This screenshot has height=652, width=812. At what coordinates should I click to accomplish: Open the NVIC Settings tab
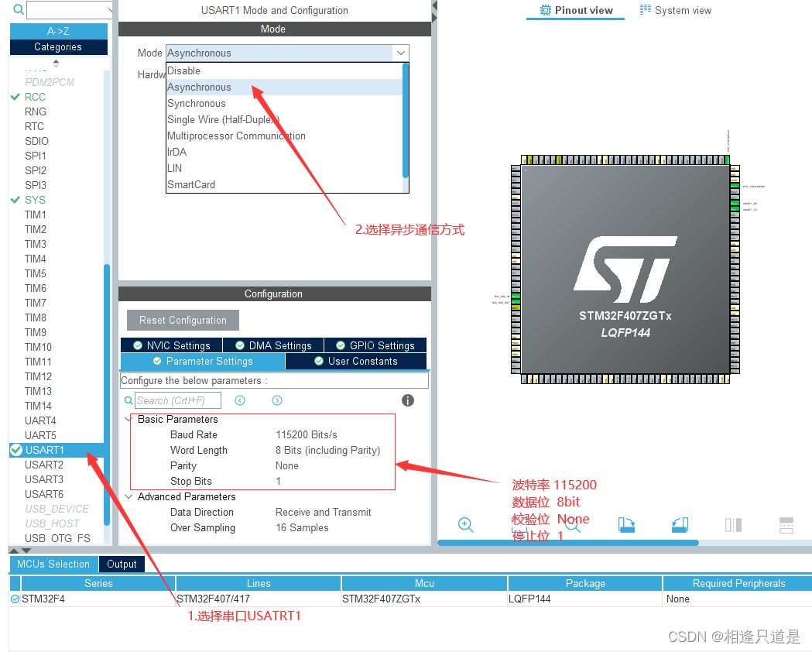click(171, 345)
